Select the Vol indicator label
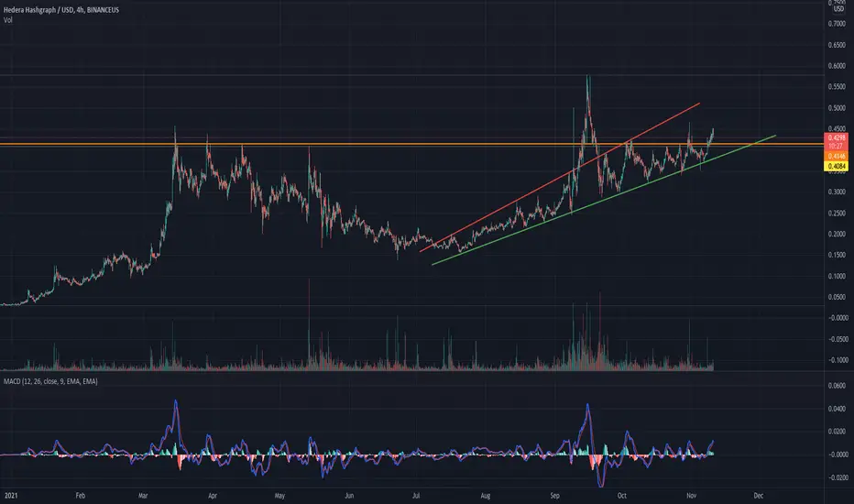 pos(7,20)
